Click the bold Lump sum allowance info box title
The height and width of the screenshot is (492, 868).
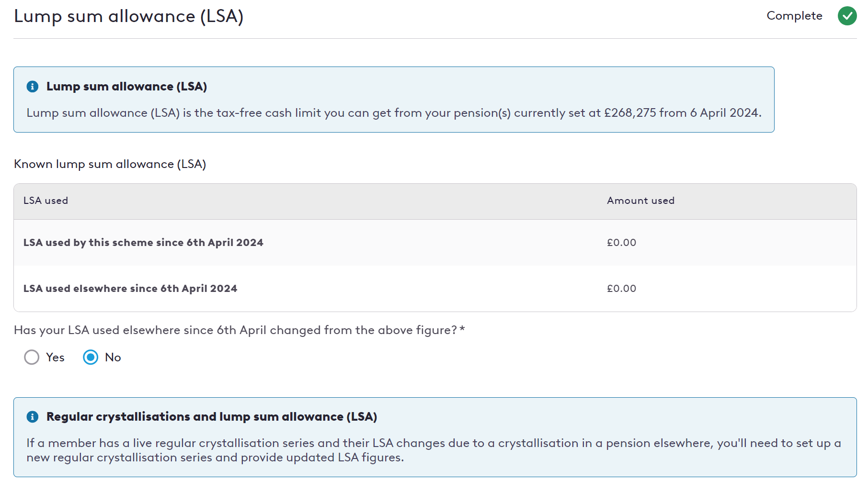click(126, 87)
